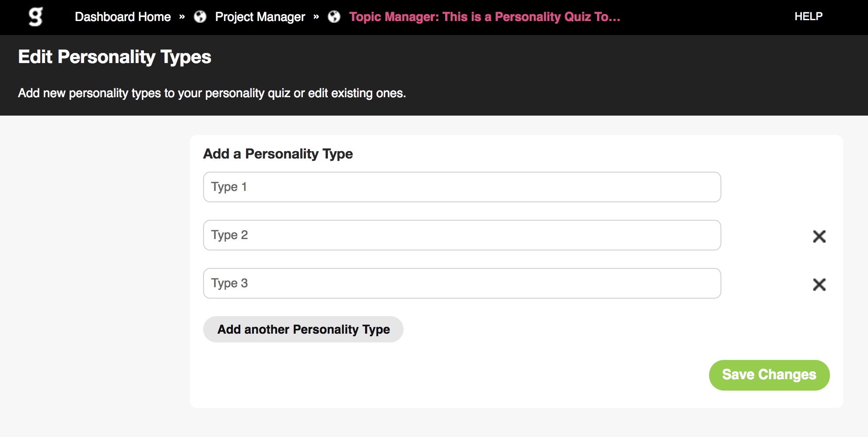This screenshot has width=868, height=437.
Task: Click the g logo in header
Action: [35, 17]
